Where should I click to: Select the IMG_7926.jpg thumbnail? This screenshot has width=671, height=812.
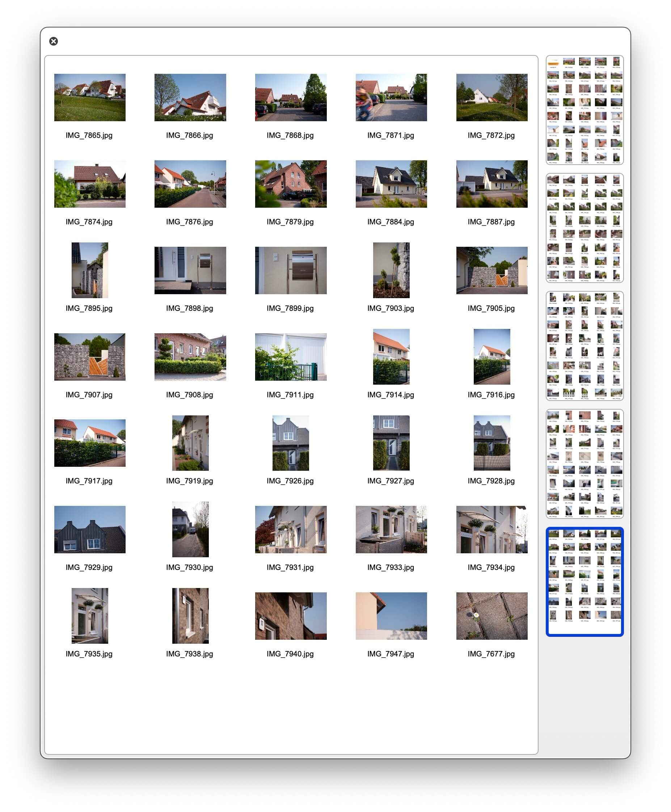tap(291, 443)
